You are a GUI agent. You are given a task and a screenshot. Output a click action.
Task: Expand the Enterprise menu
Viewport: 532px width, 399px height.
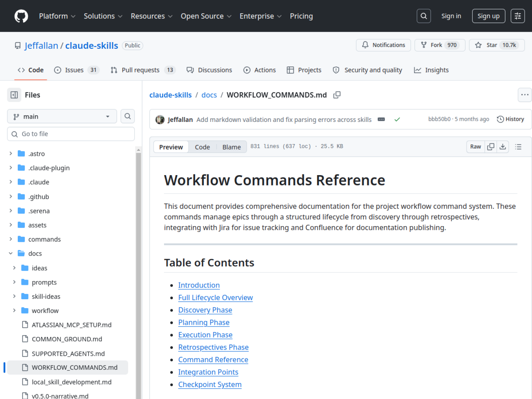coord(260,16)
